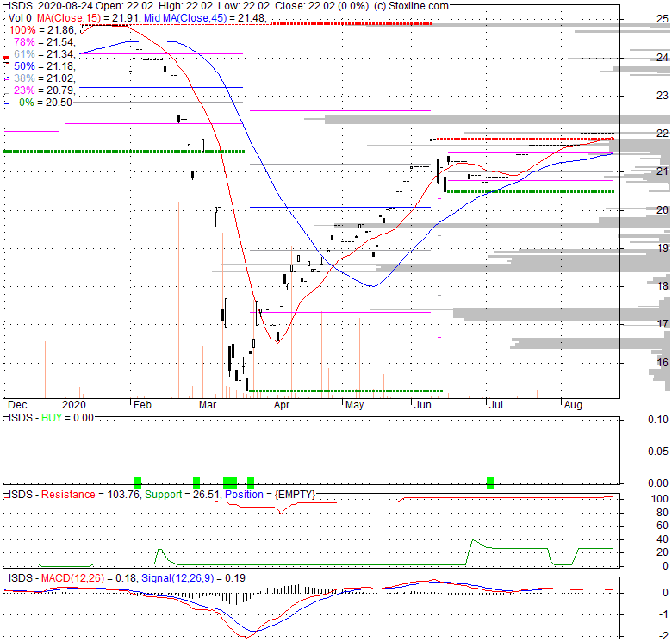
Task: Click the Dec label on time axis
Action: pyautogui.click(x=17, y=404)
